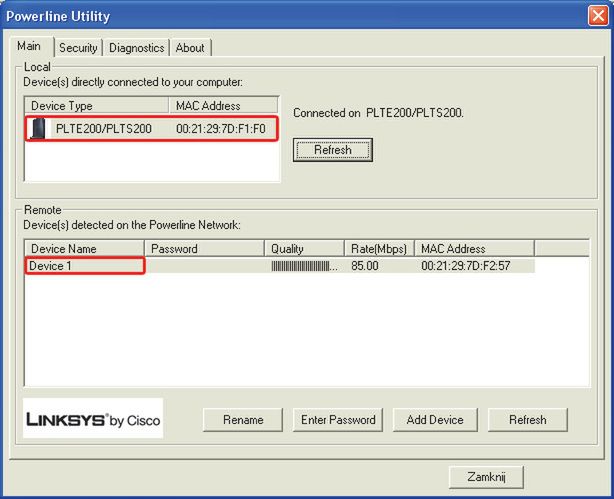Click the Password column header
The image size is (614, 499).
[204, 249]
